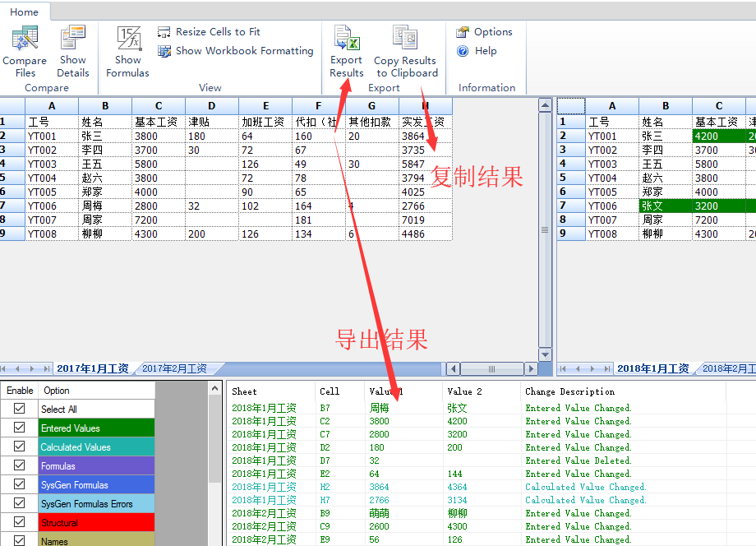The image size is (756, 546).
Task: Go to previous sheet in right workbook
Action: tap(578, 369)
